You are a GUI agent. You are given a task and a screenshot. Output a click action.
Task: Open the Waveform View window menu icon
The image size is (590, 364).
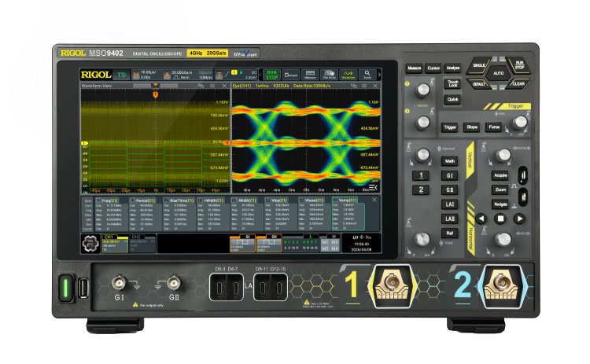[x=212, y=86]
